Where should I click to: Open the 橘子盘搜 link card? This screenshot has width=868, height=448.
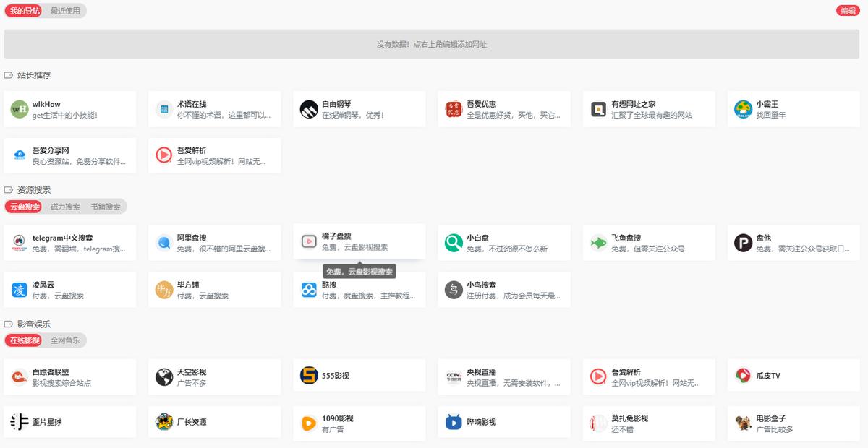359,242
